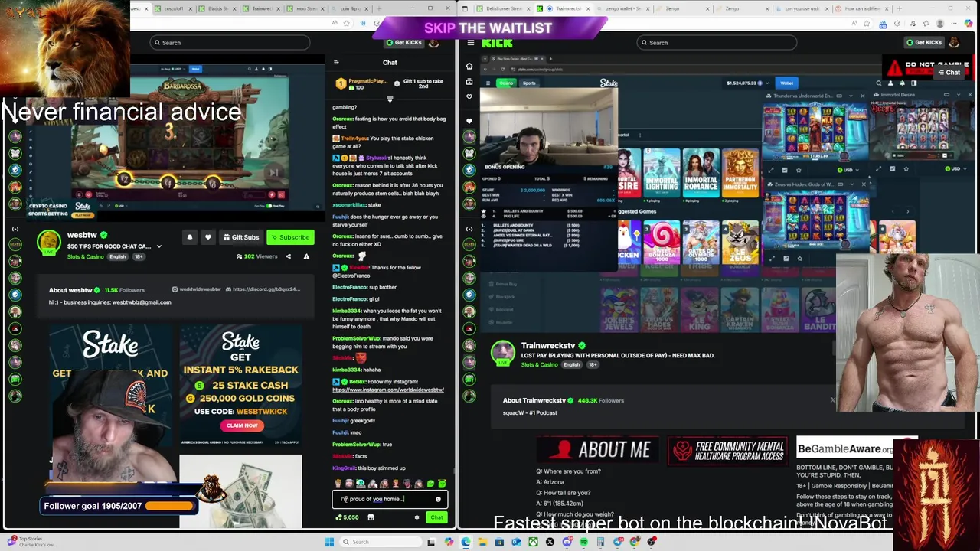Image resolution: width=980 pixels, height=551 pixels.
Task: Open worldwidewesbtw Instagram link in About section
Action: click(x=196, y=289)
